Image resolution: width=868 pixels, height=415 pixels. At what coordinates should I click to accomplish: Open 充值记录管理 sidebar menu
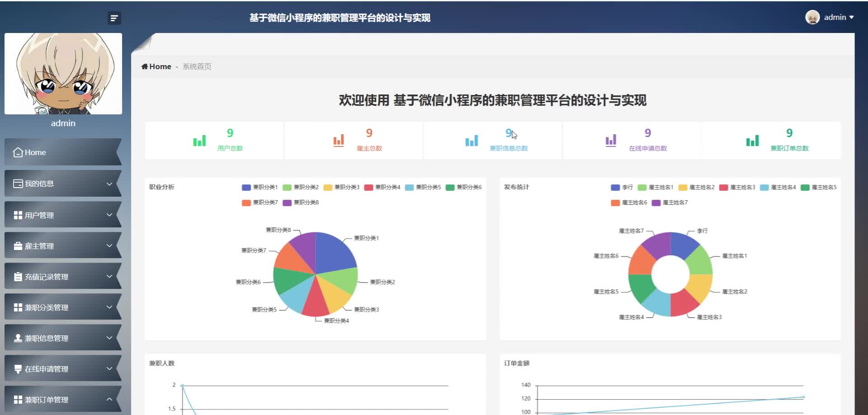[x=63, y=277]
